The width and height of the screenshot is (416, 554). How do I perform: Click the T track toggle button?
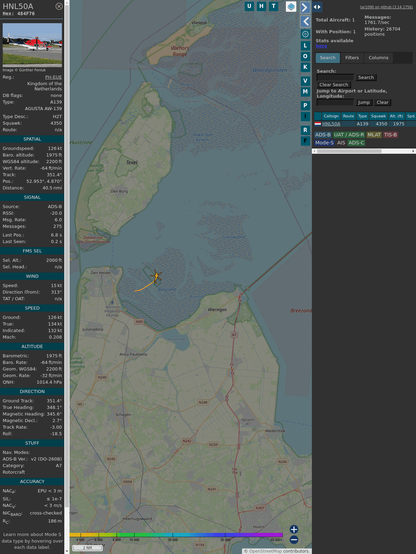(x=273, y=6)
